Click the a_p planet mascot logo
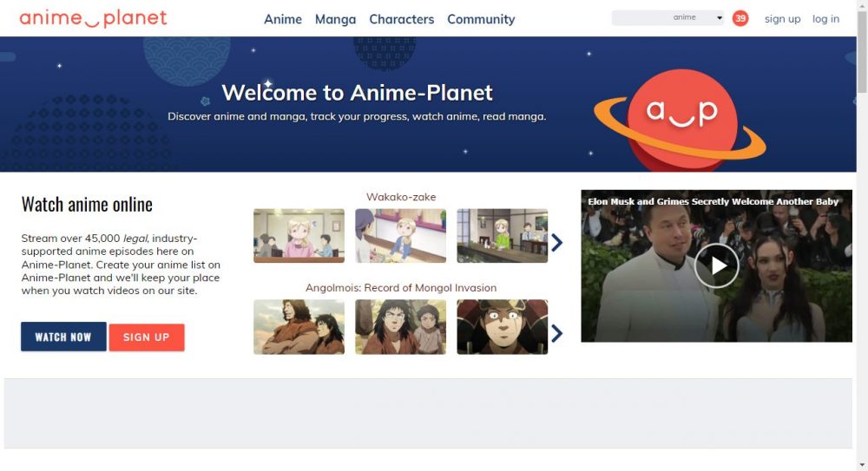This screenshot has height=471, width=868. click(x=681, y=120)
